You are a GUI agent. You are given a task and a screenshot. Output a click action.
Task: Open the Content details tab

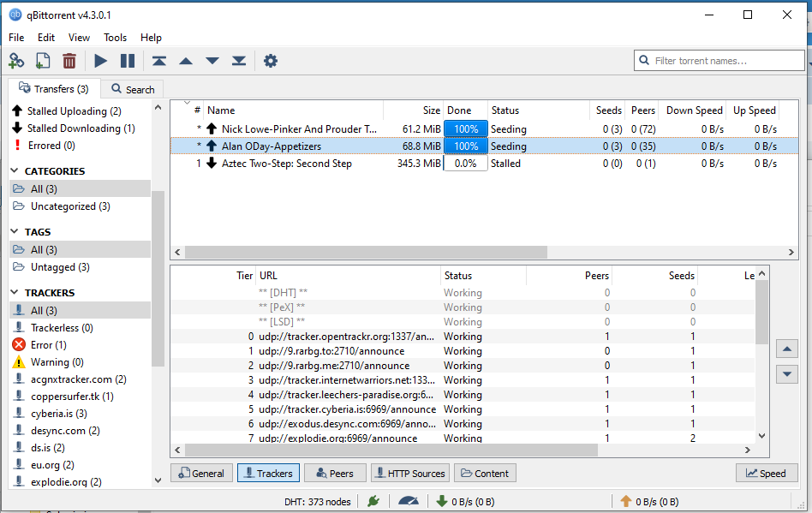coord(485,473)
